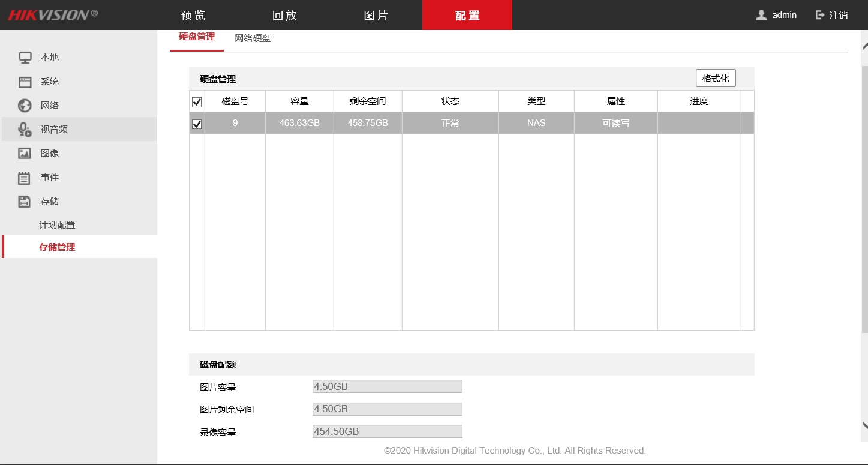Click the 磁盘配额 section heading
Screen dimensions: 868x465
[218, 365]
